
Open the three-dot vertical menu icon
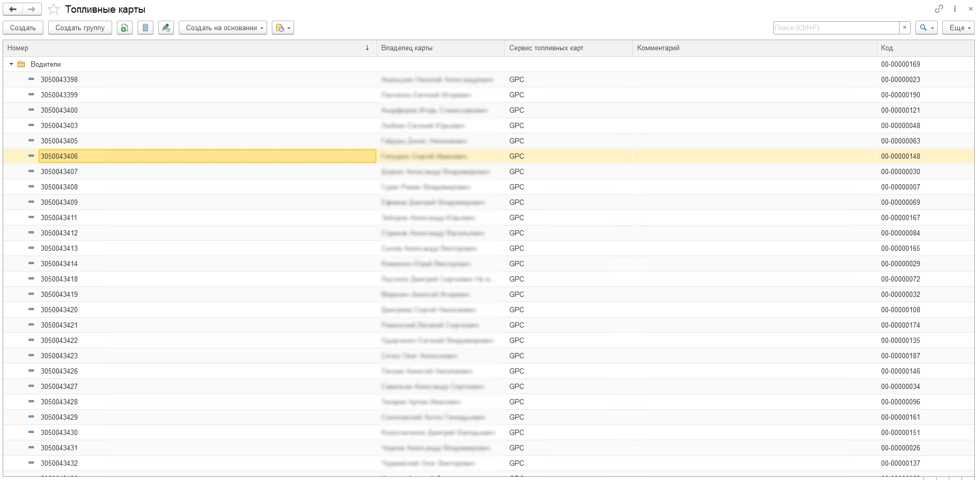pyautogui.click(x=955, y=9)
